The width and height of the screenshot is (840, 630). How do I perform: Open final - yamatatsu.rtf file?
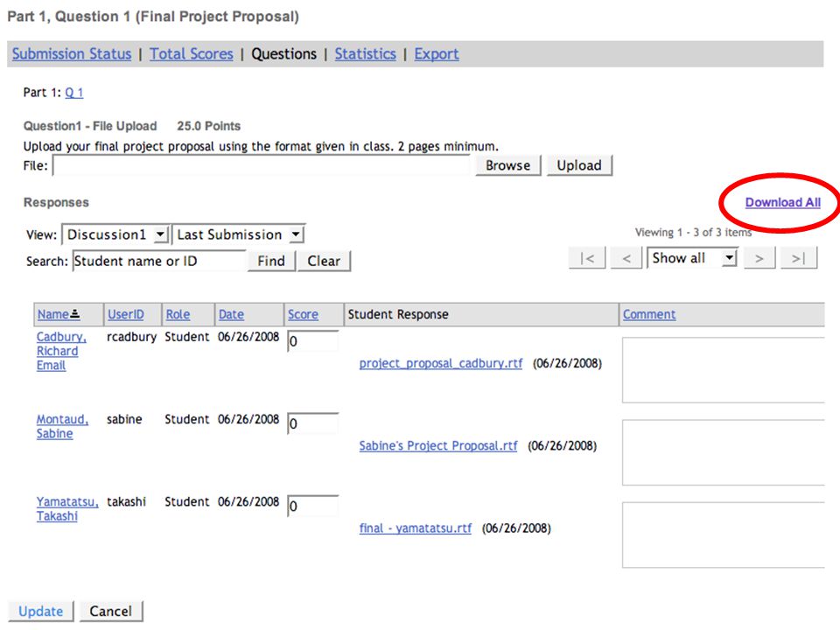click(415, 528)
